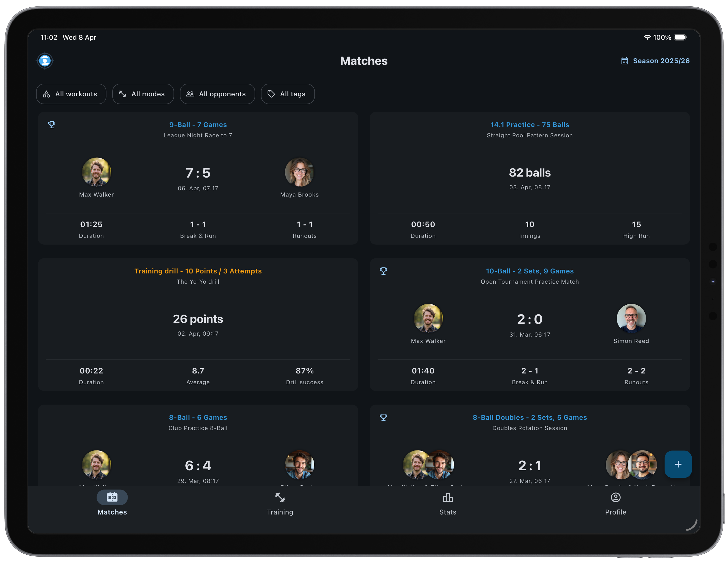This screenshot has height=563, width=728.
Task: Expand the All opponents filter
Action: point(217,94)
